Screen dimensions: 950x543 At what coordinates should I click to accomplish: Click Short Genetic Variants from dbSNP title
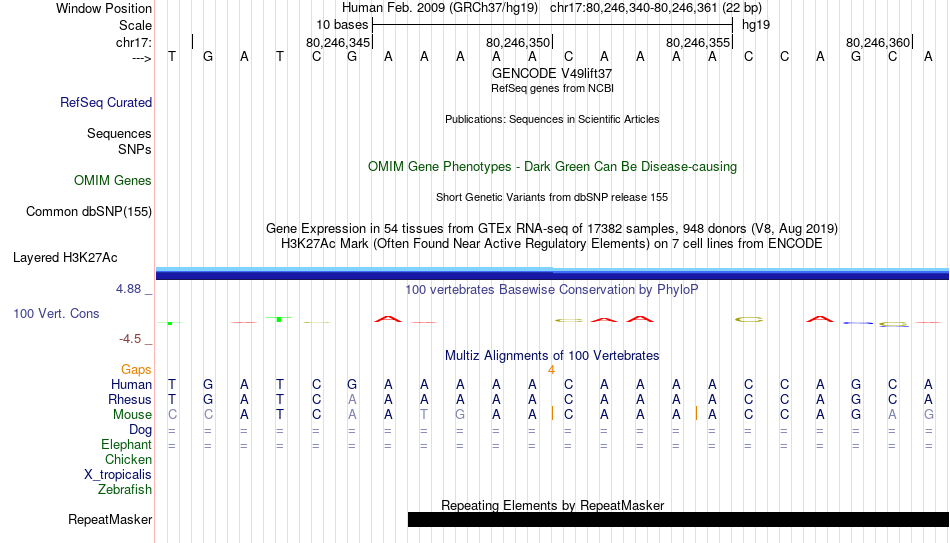coord(552,198)
